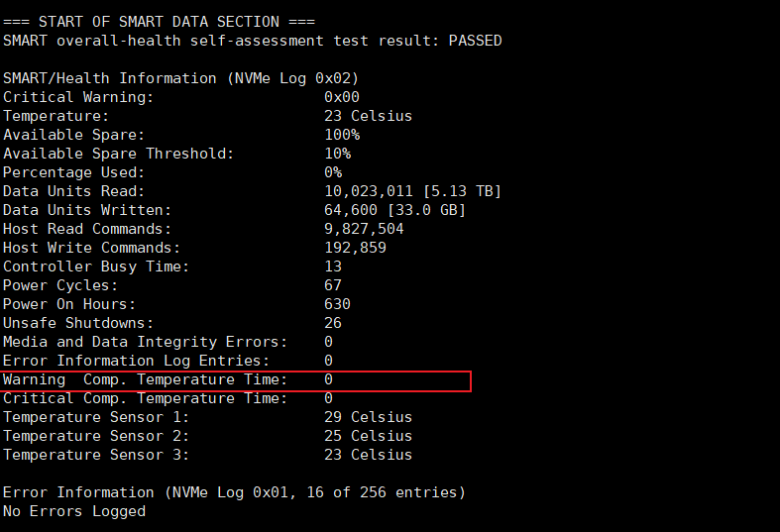Click the Unsafe Shutdowns 26 value
This screenshot has width=780, height=532.
[x=333, y=323]
